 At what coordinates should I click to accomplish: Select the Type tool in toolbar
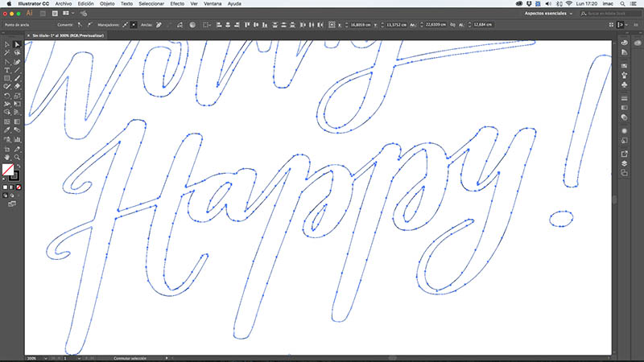point(7,70)
